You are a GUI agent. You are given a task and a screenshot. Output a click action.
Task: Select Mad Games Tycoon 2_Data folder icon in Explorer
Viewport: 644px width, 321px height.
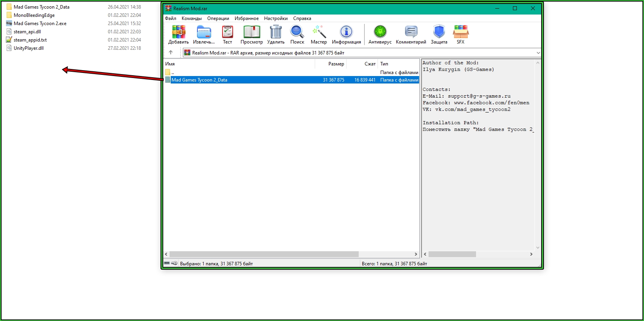click(x=9, y=7)
